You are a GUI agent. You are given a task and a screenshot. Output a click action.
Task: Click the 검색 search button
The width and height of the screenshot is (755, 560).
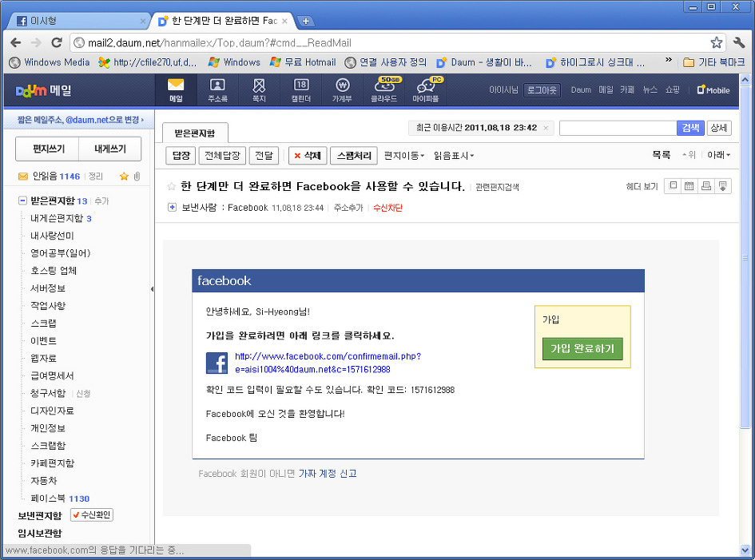(690, 128)
